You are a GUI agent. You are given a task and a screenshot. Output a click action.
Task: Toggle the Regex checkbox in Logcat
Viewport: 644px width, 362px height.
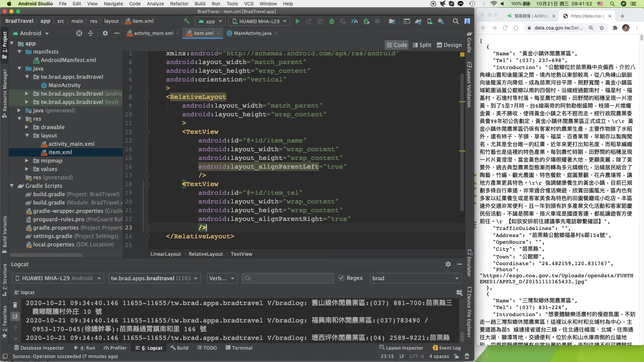pyautogui.click(x=341, y=278)
